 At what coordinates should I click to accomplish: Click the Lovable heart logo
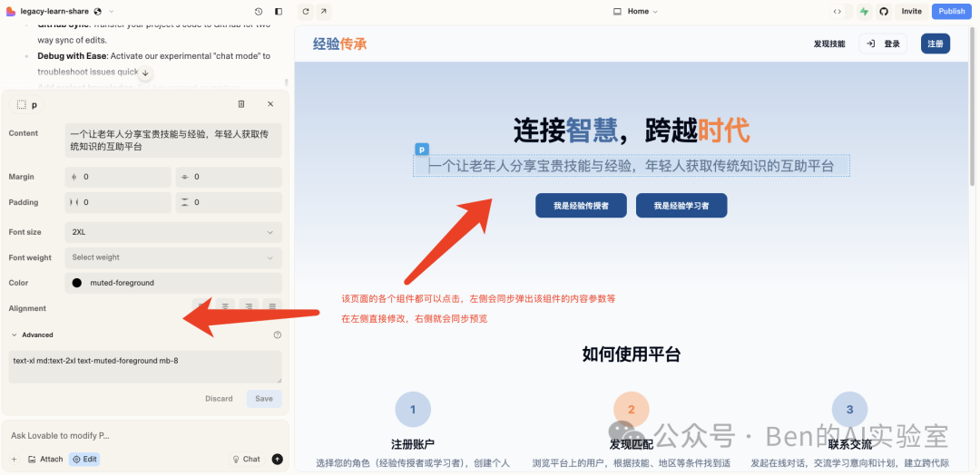pyautogui.click(x=10, y=11)
